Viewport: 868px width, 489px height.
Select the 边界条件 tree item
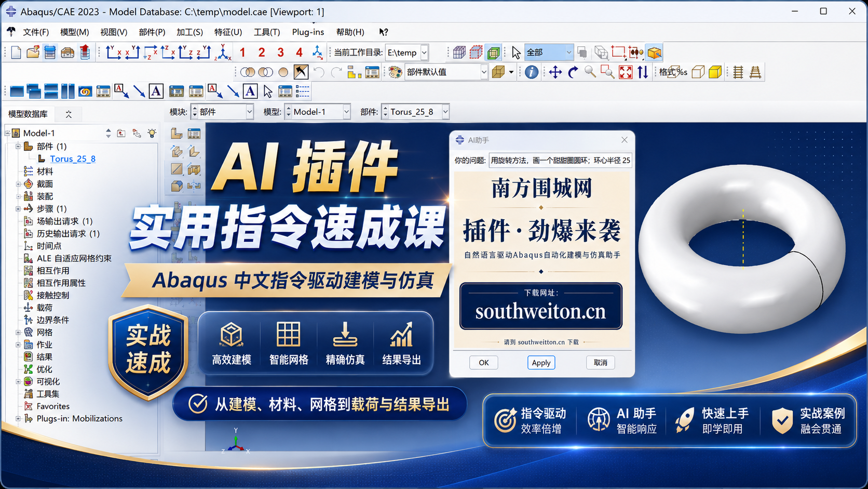coord(53,320)
